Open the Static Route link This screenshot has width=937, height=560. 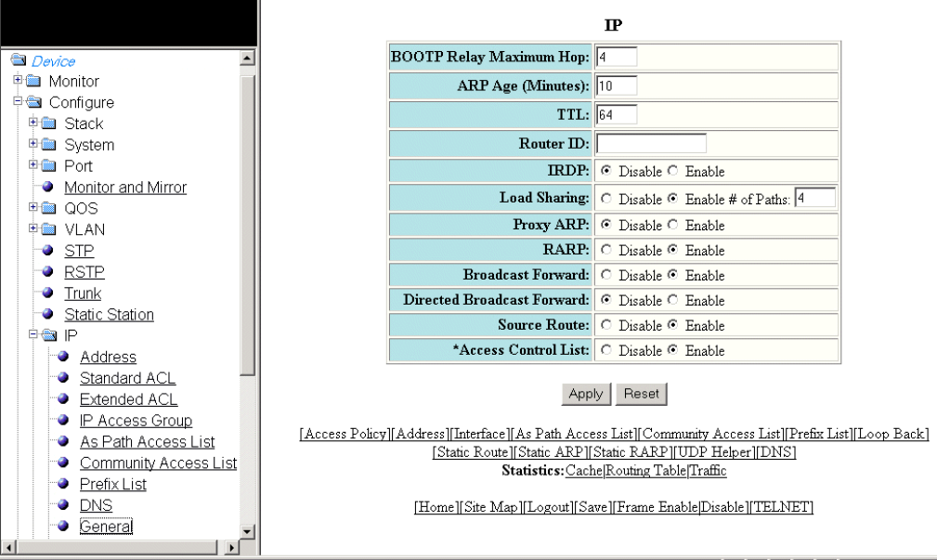[473, 452]
